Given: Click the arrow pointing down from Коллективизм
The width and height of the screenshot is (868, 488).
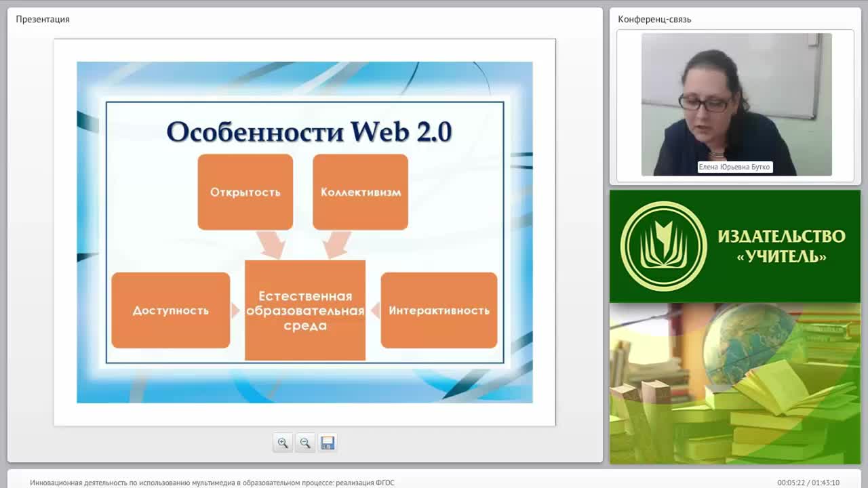Looking at the screenshot, I should [x=337, y=245].
